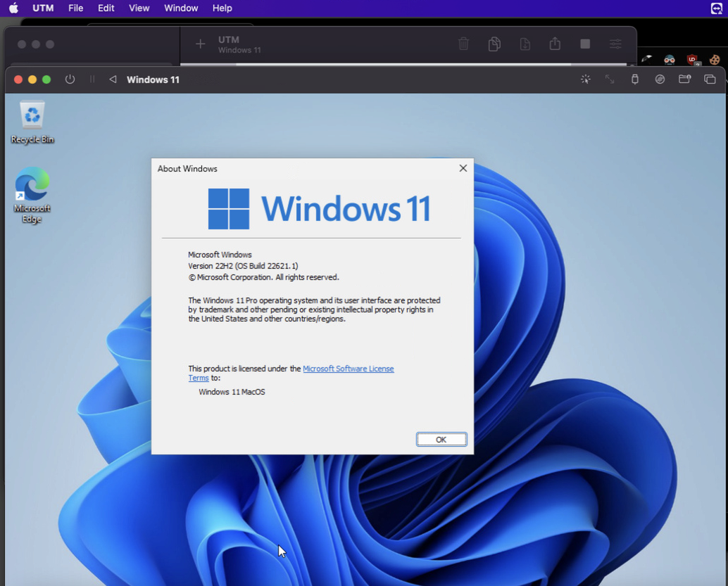Open the Apple menu

13,8
